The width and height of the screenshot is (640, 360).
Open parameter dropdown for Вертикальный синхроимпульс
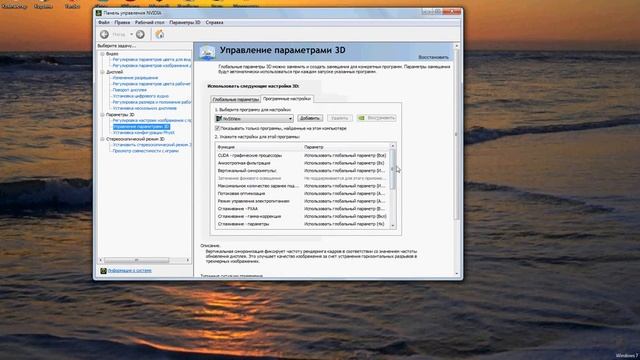[345, 171]
